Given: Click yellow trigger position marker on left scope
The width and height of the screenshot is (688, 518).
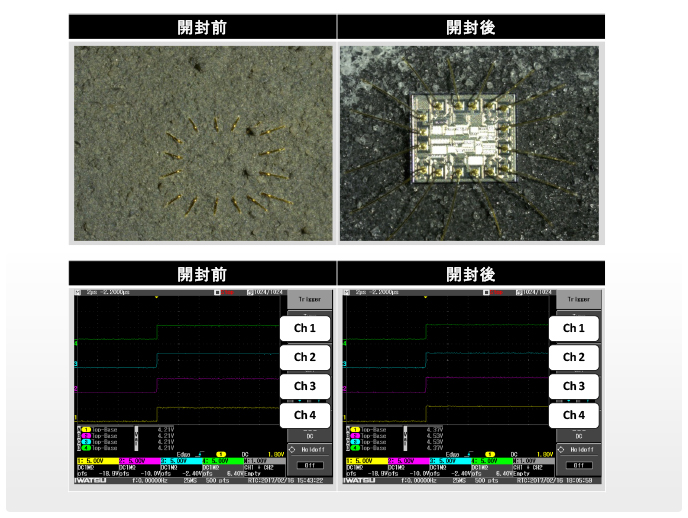Looking at the screenshot, I should pyautogui.click(x=157, y=297).
